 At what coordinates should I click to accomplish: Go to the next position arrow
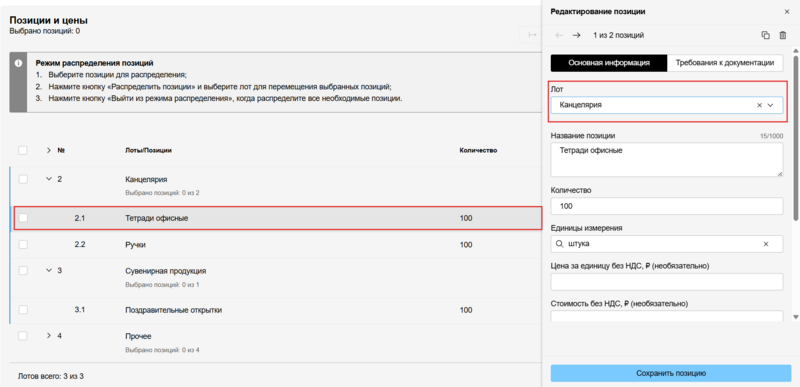pyautogui.click(x=577, y=35)
